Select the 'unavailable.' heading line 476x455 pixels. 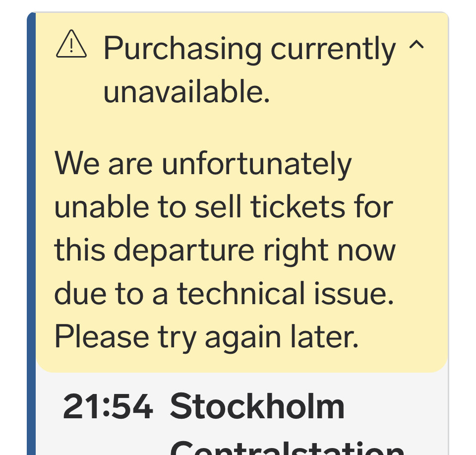click(x=186, y=92)
